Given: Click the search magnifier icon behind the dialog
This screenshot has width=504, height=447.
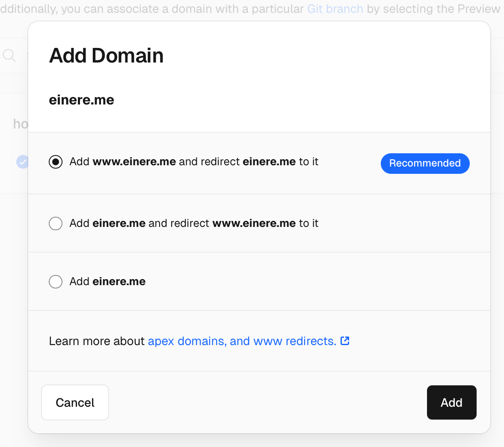Looking at the screenshot, I should (x=9, y=55).
